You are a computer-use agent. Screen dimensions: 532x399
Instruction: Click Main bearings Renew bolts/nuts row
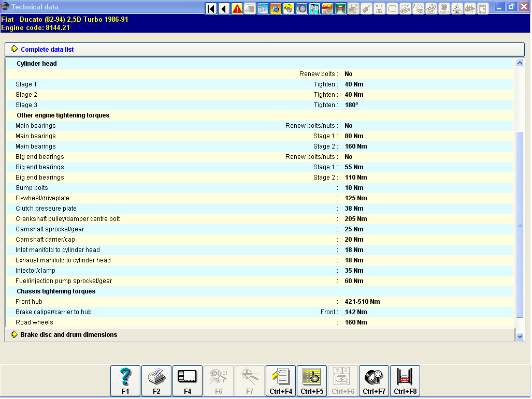pos(260,125)
